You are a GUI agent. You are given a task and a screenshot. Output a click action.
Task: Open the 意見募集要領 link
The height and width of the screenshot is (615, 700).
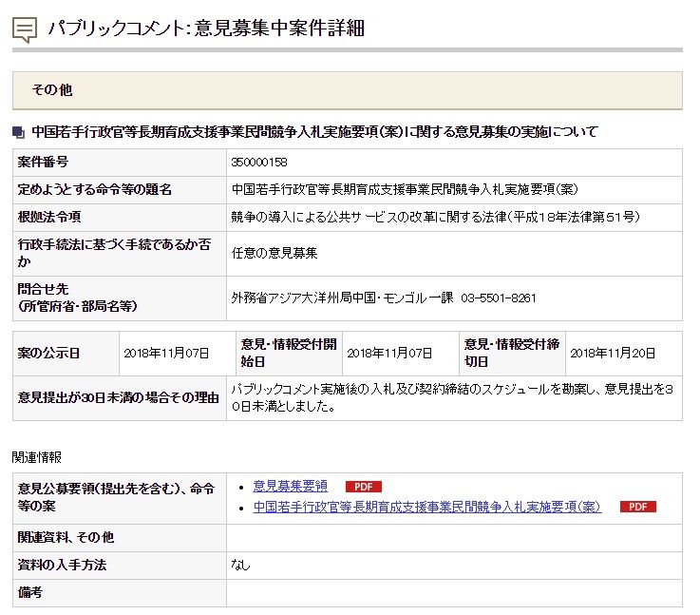pyautogui.click(x=290, y=486)
